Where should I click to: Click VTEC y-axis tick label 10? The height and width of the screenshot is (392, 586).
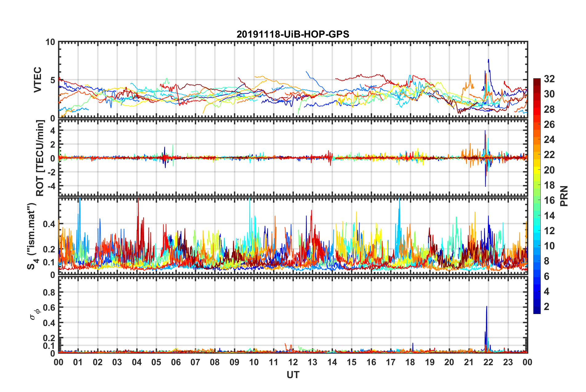pyautogui.click(x=50, y=42)
